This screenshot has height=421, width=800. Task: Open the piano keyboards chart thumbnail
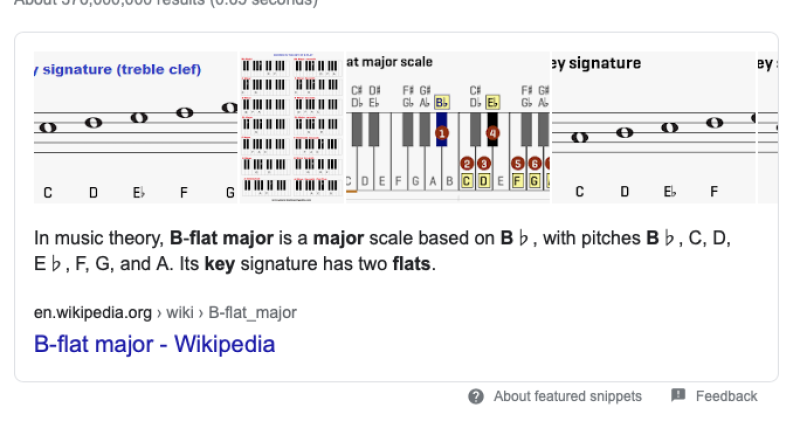click(x=292, y=127)
